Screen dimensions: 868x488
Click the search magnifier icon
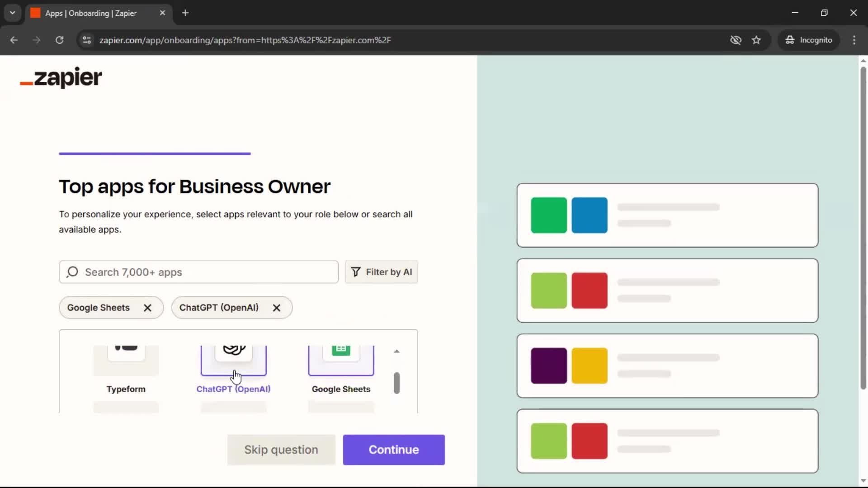tap(72, 272)
